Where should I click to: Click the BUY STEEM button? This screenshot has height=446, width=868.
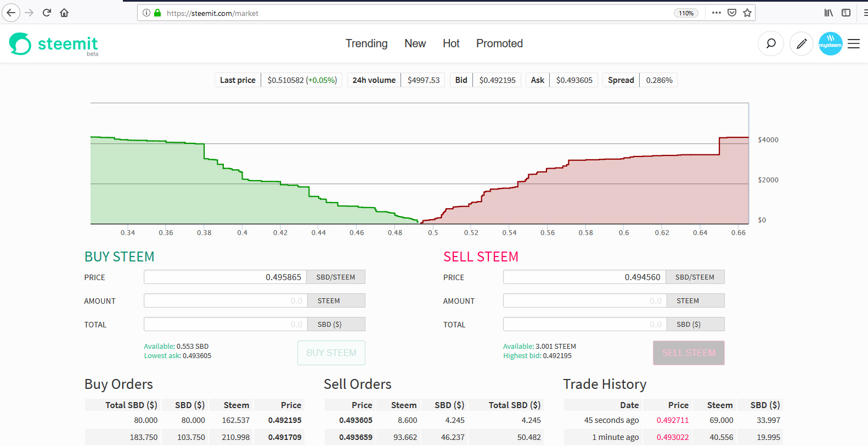point(331,353)
